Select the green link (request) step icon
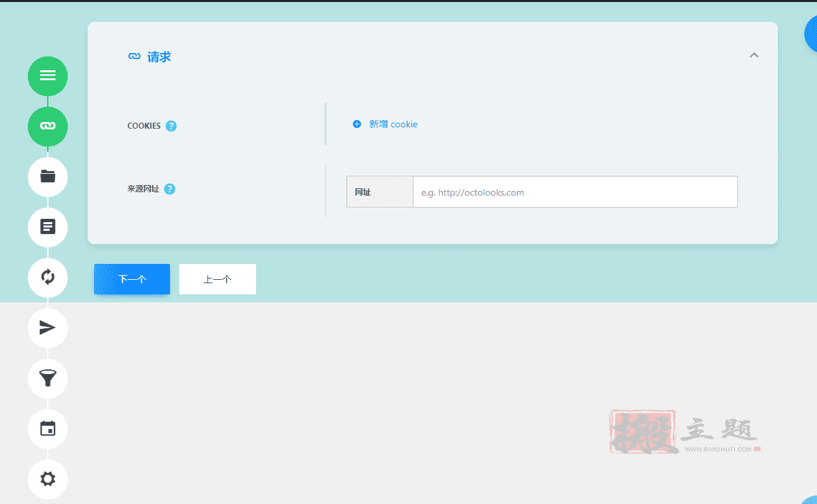 (x=48, y=126)
